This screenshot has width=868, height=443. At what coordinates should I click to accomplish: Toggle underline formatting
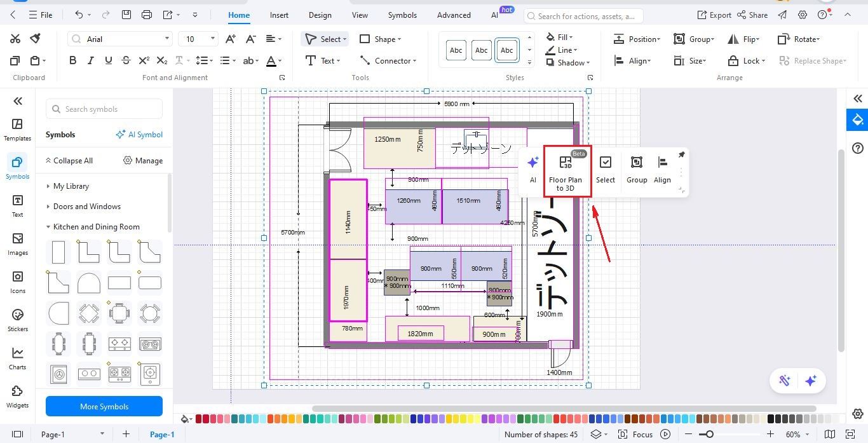tap(108, 60)
